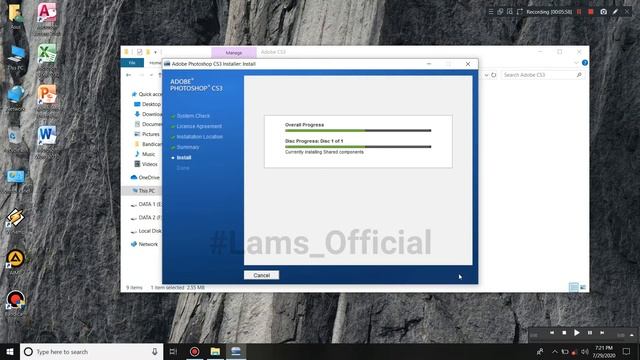Click the Search Adobe CS3 field
This screenshot has width=640, height=360.
pyautogui.click(x=542, y=75)
